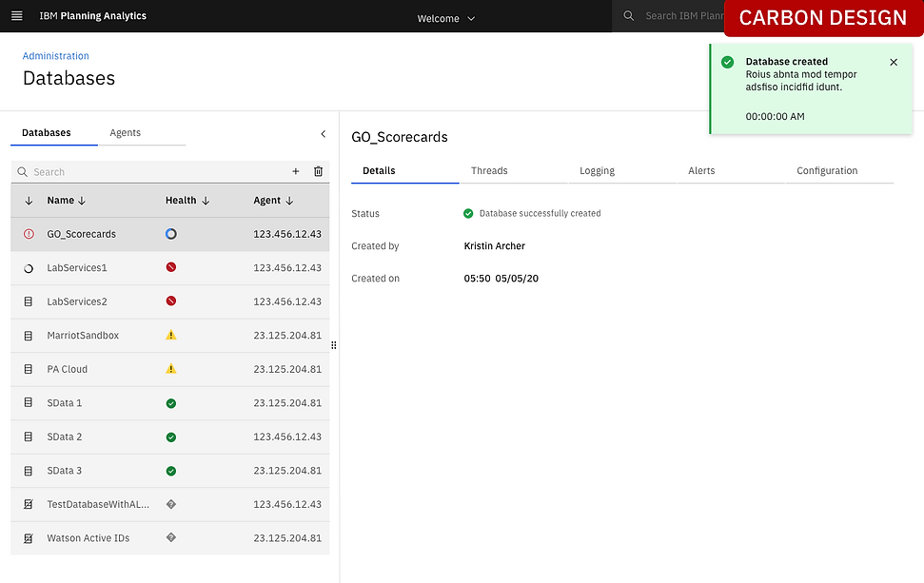Sort table by Agent column
Viewport: 924px width, 583px height.
(x=273, y=201)
